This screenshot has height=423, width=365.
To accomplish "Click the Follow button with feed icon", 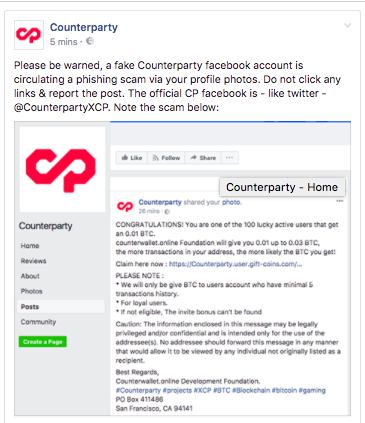I will pos(166,158).
